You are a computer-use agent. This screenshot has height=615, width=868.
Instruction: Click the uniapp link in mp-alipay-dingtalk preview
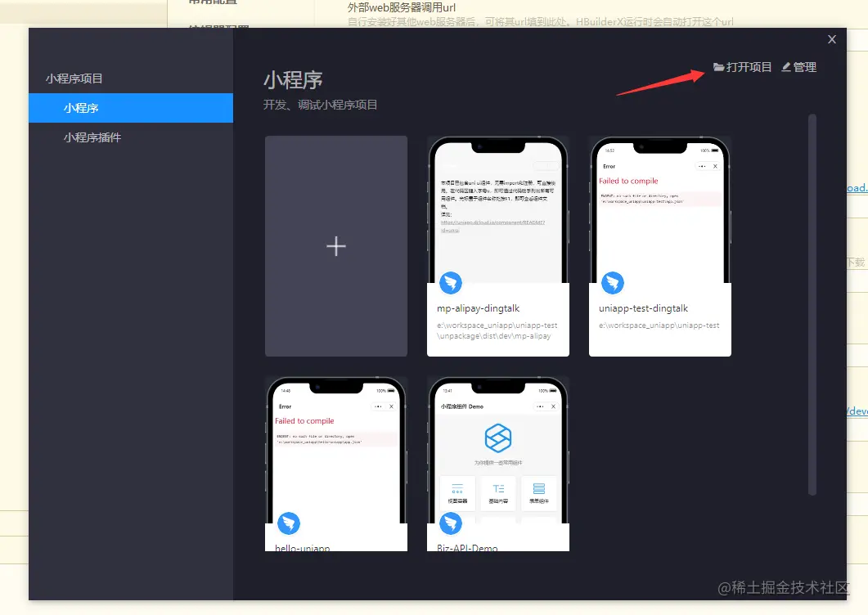click(x=492, y=226)
